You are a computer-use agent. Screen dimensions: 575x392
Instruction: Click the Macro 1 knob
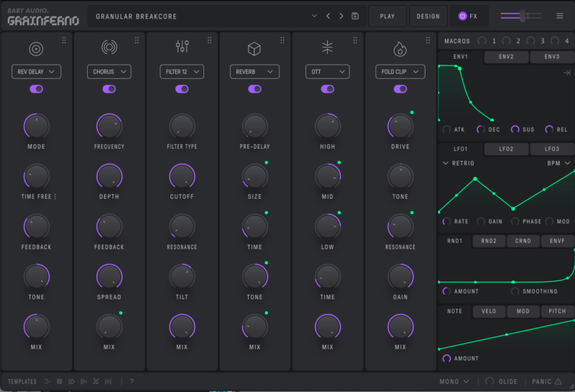click(482, 41)
